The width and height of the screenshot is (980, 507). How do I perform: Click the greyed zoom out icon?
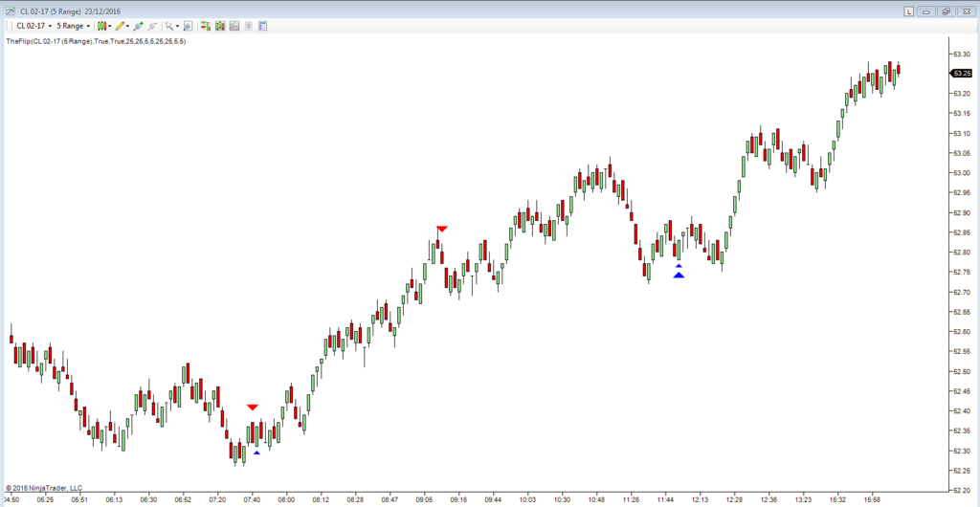(x=152, y=26)
